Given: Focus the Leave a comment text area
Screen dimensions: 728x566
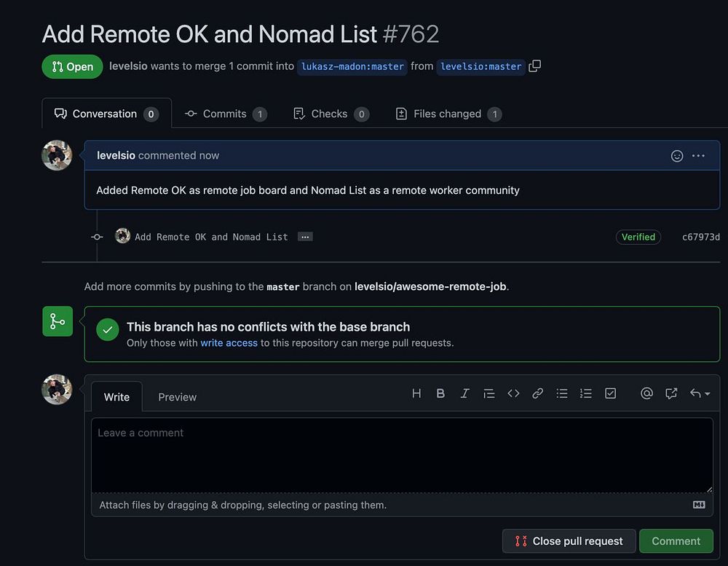Looking at the screenshot, I should 402,455.
